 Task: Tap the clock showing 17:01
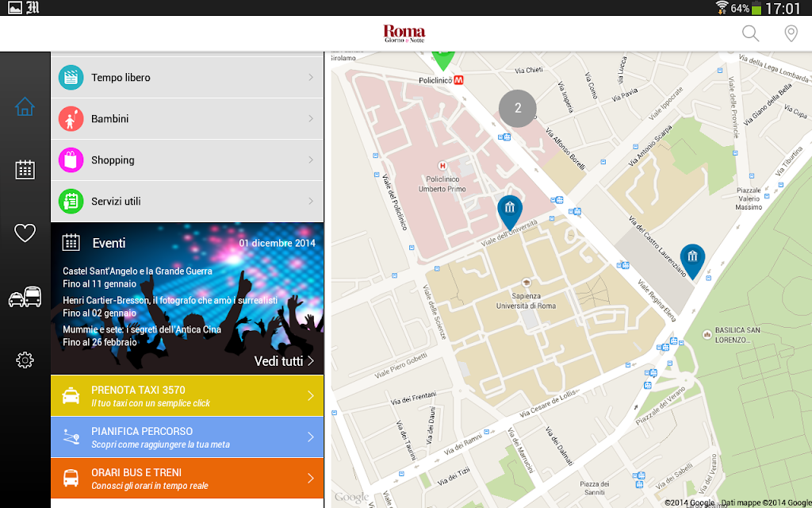783,8
